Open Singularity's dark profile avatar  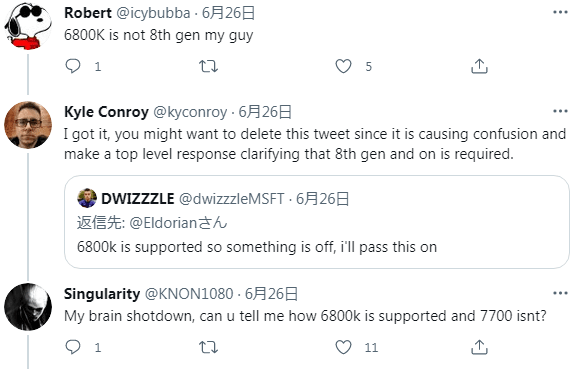(x=28, y=307)
